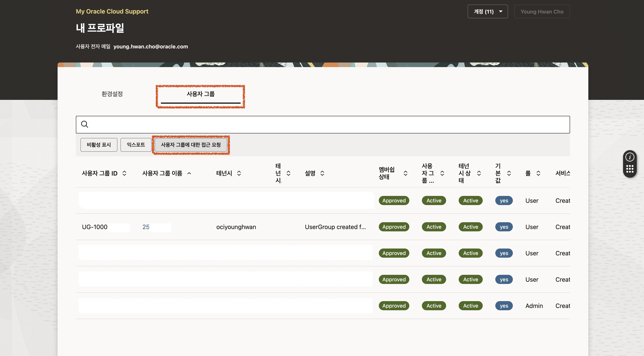The height and width of the screenshot is (356, 644).
Task: Expand the 계정 (11) dropdown
Action: point(487,11)
